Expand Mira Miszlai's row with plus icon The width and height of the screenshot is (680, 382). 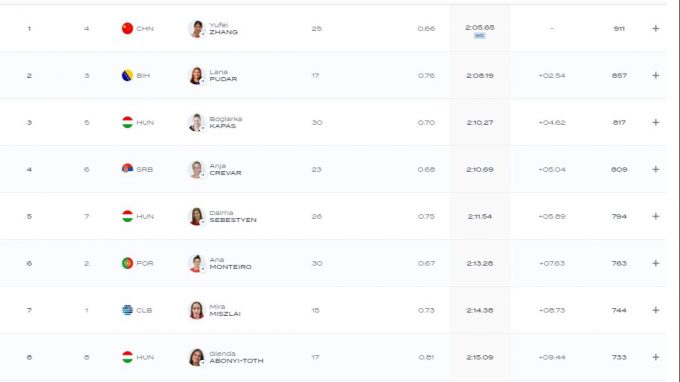pos(655,310)
